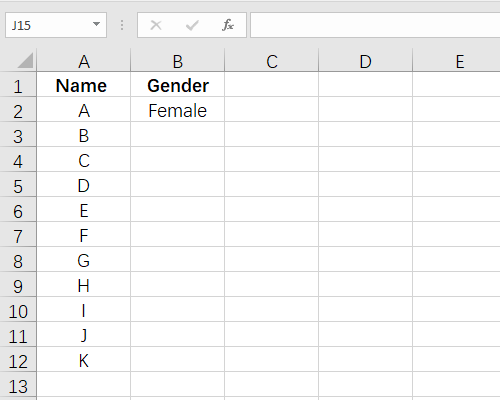Click the Insert Function fx icon
Screen dimensions: 500x400
coord(228,25)
